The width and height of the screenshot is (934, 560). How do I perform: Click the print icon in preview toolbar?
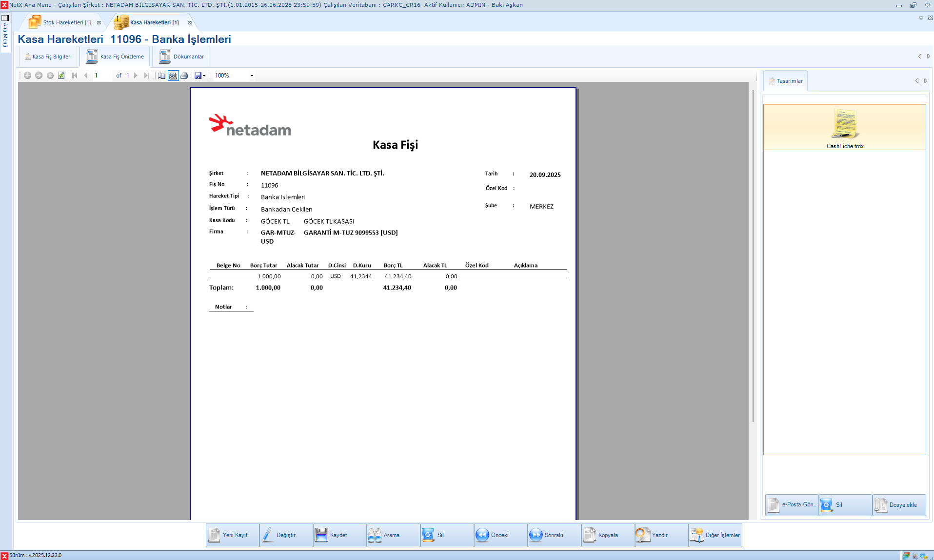pos(184,76)
